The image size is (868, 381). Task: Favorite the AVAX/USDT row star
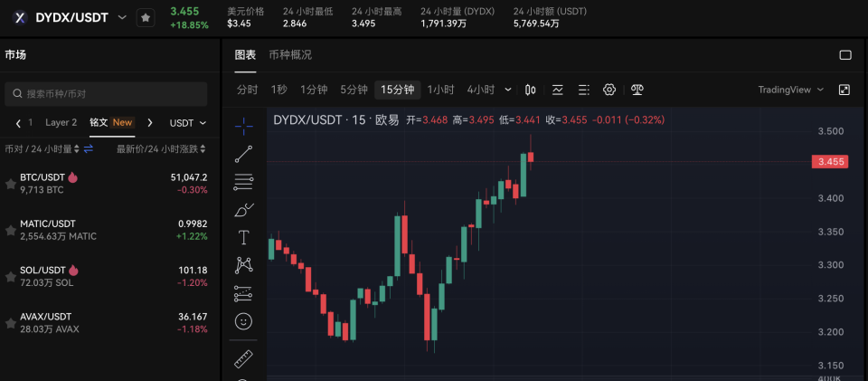[x=10, y=323]
